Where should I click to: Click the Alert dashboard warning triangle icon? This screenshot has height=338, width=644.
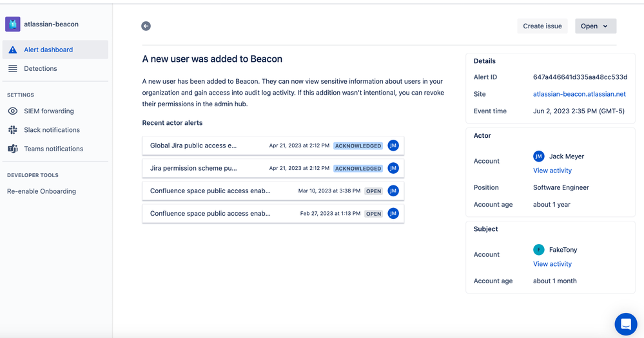point(13,50)
